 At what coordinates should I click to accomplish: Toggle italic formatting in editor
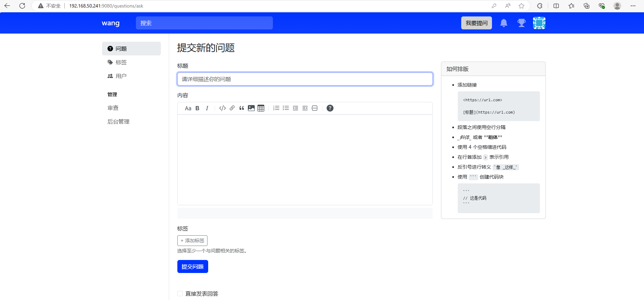(207, 108)
